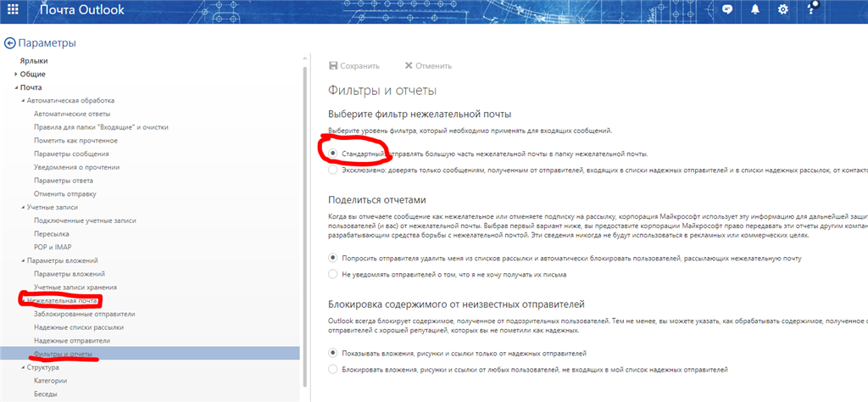Open the notifications bell icon

(754, 9)
